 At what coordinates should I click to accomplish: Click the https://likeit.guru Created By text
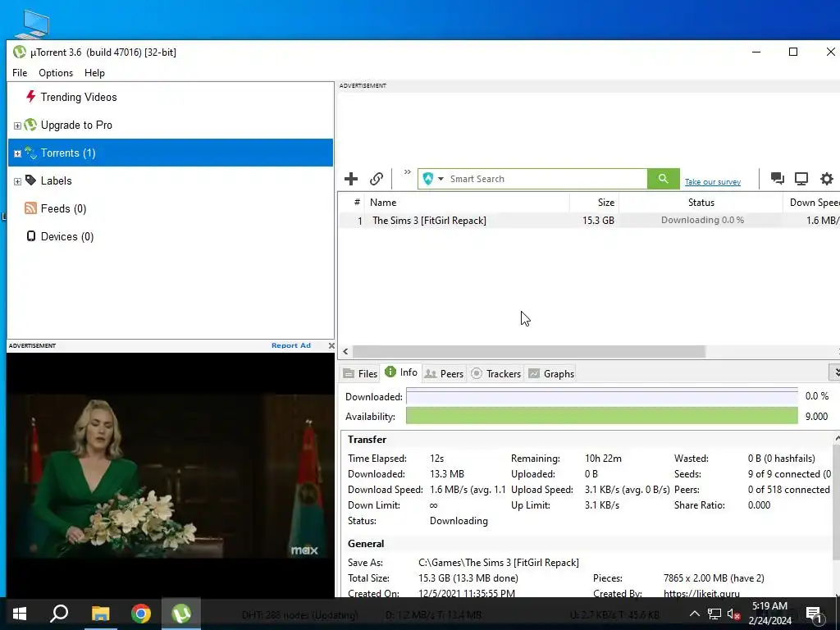[x=702, y=594]
